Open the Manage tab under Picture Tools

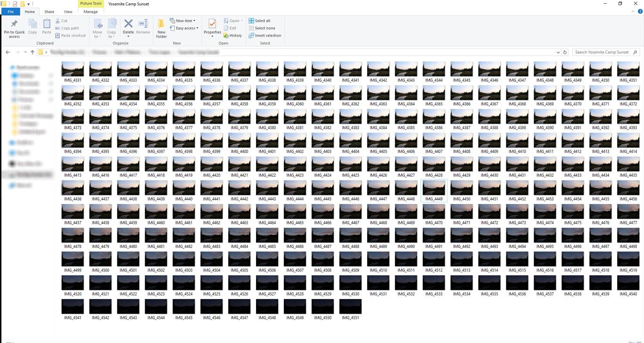point(91,11)
